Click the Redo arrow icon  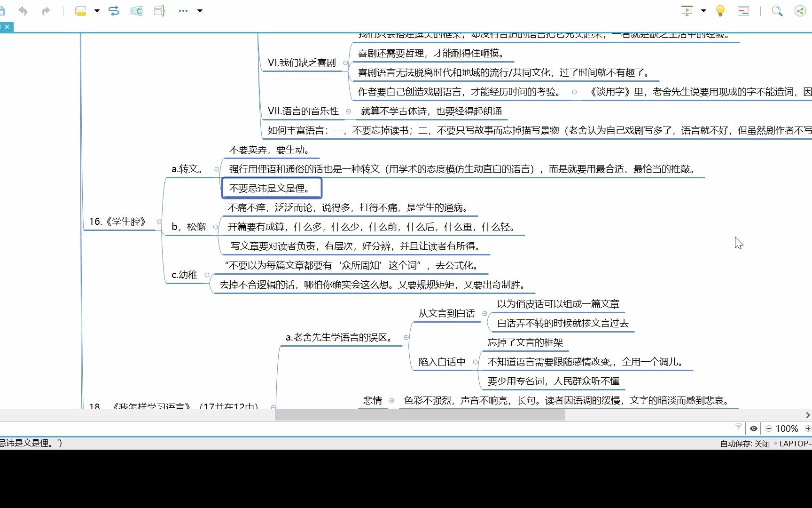tap(46, 11)
